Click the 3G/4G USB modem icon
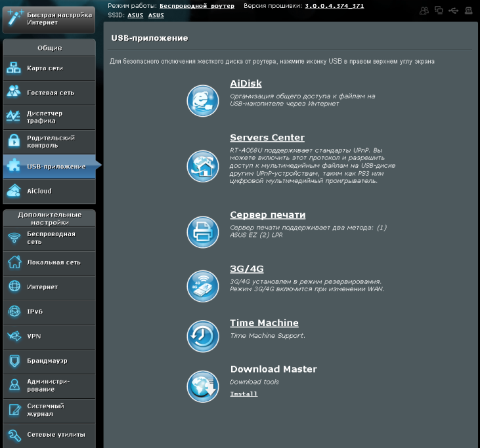Image resolution: width=480 pixels, height=448 pixels. [x=203, y=286]
